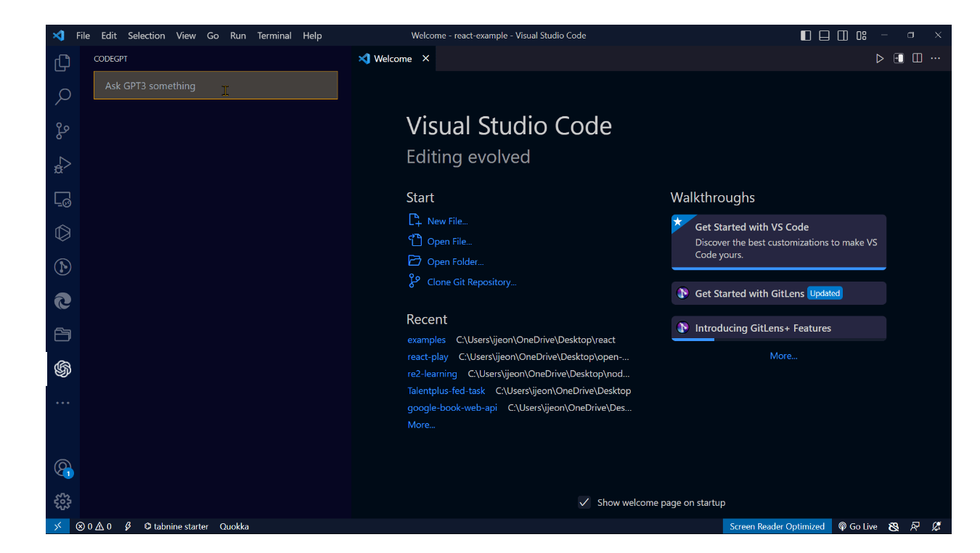980x553 pixels.
Task: Open recent project re2-learning
Action: click(432, 374)
